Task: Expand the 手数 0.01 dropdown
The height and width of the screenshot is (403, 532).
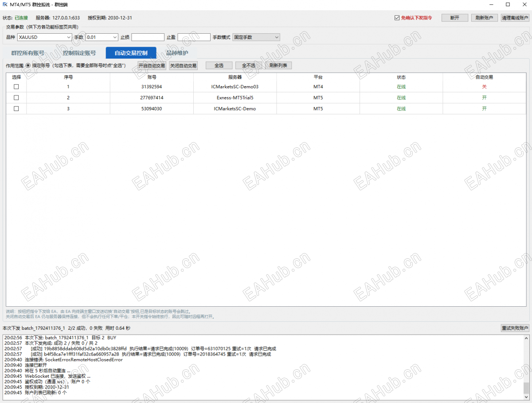Action: click(102, 37)
